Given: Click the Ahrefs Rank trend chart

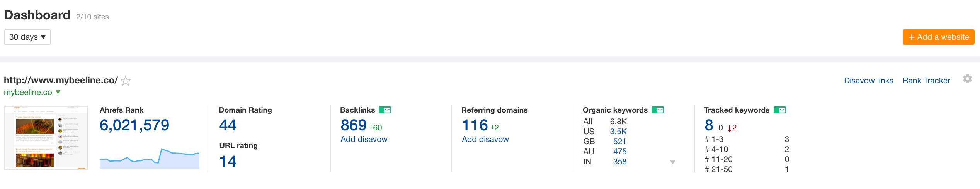Looking at the screenshot, I should (150, 159).
